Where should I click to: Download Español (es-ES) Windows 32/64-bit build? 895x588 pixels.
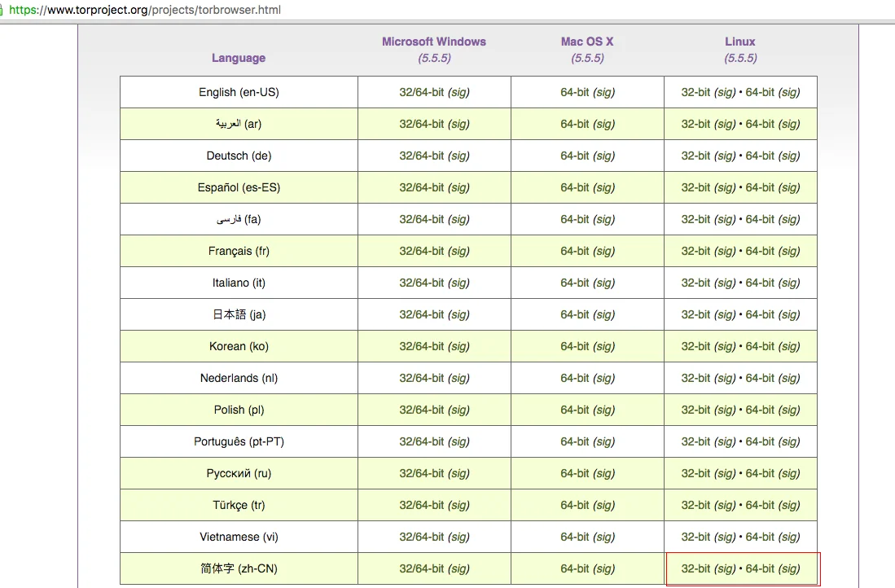(x=421, y=187)
